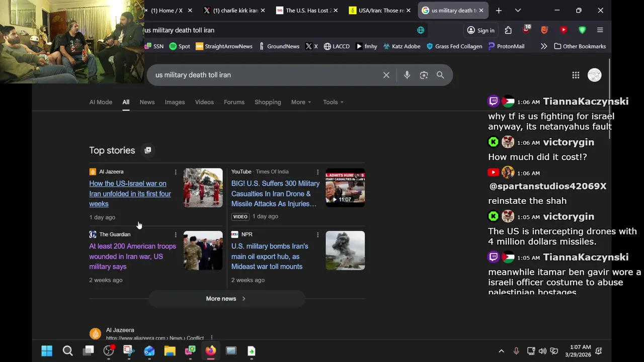The image size is (644, 362).
Task: Open the Spot Spotify bookmark
Action: pos(180,46)
